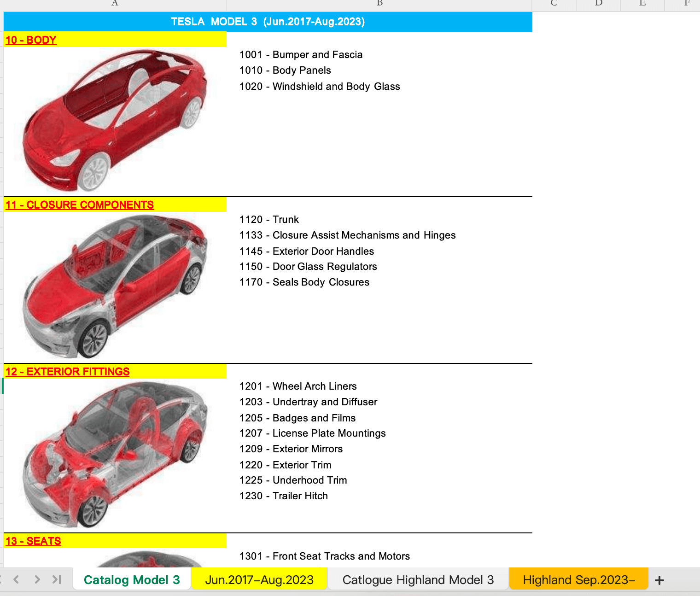Click '1207 - License Plate Mountings' text

pyautogui.click(x=313, y=433)
